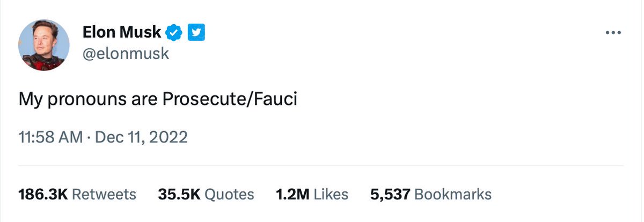Click the 1.2M like count number
This screenshot has width=644, height=222.
292,194
